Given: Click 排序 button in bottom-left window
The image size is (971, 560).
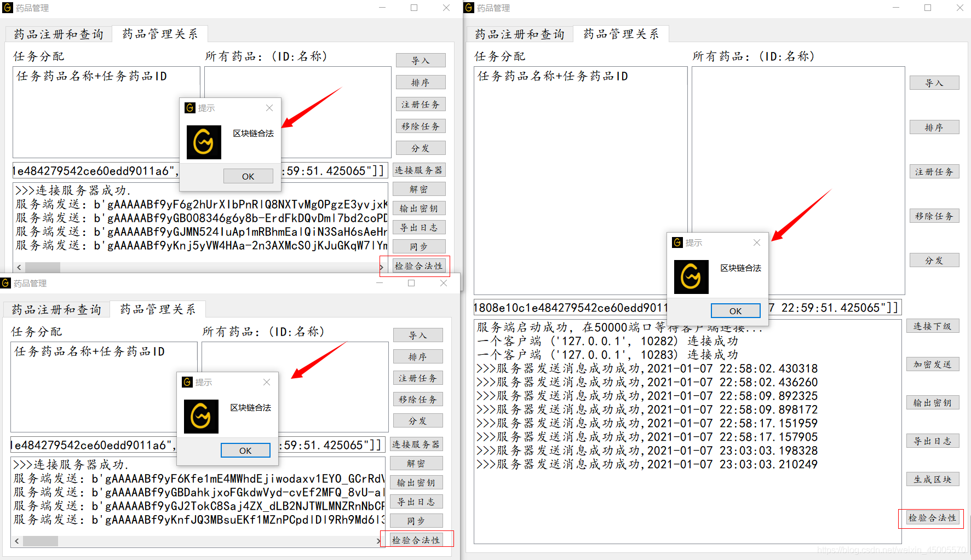Looking at the screenshot, I should click(418, 356).
